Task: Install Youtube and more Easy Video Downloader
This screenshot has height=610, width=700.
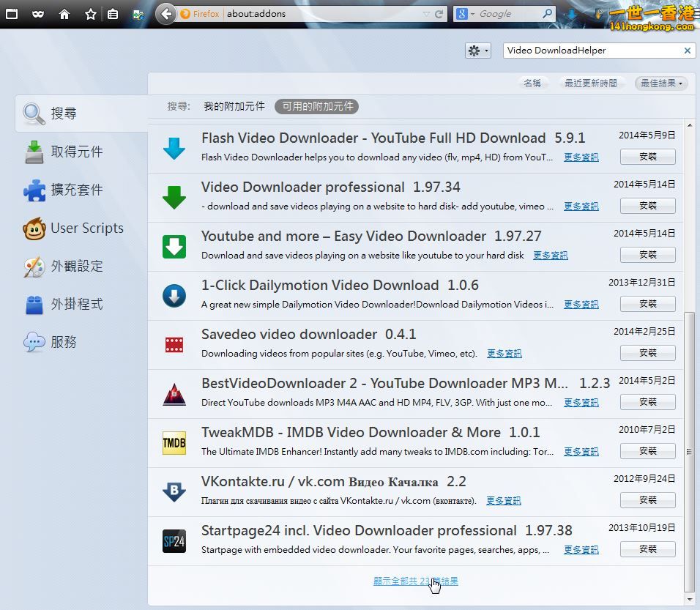Action: tap(648, 255)
